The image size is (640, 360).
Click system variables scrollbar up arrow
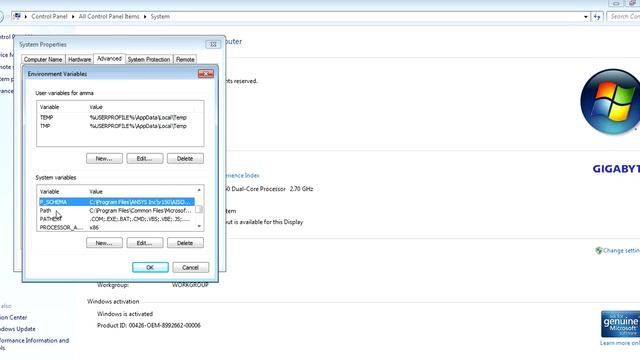[199, 190]
